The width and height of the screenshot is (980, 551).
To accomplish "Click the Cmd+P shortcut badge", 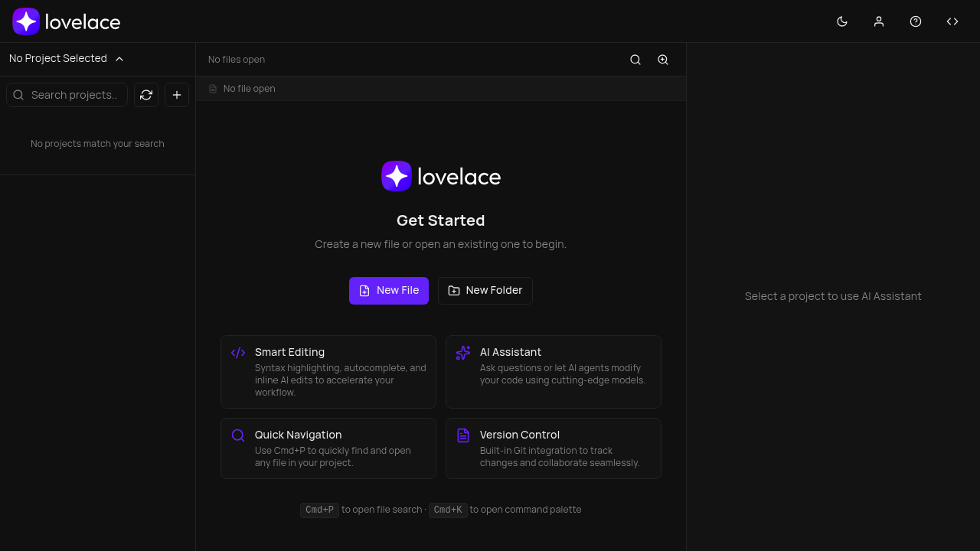I will click(319, 510).
